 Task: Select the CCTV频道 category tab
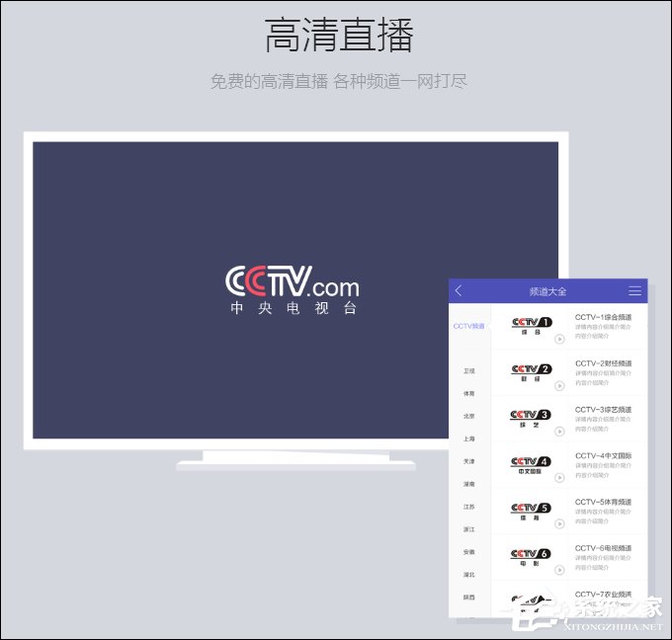pos(468,326)
